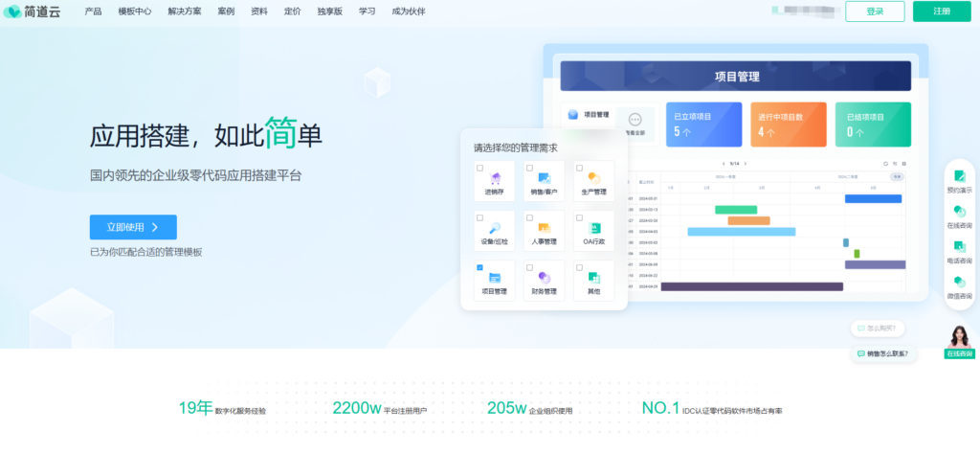Click the green 注册 button
980x454 pixels.
coord(941,11)
